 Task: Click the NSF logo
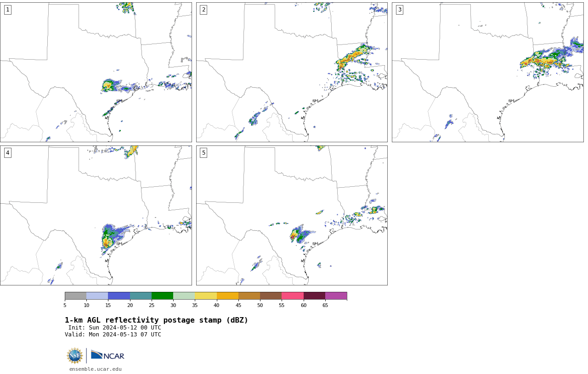pyautogui.click(x=75, y=356)
